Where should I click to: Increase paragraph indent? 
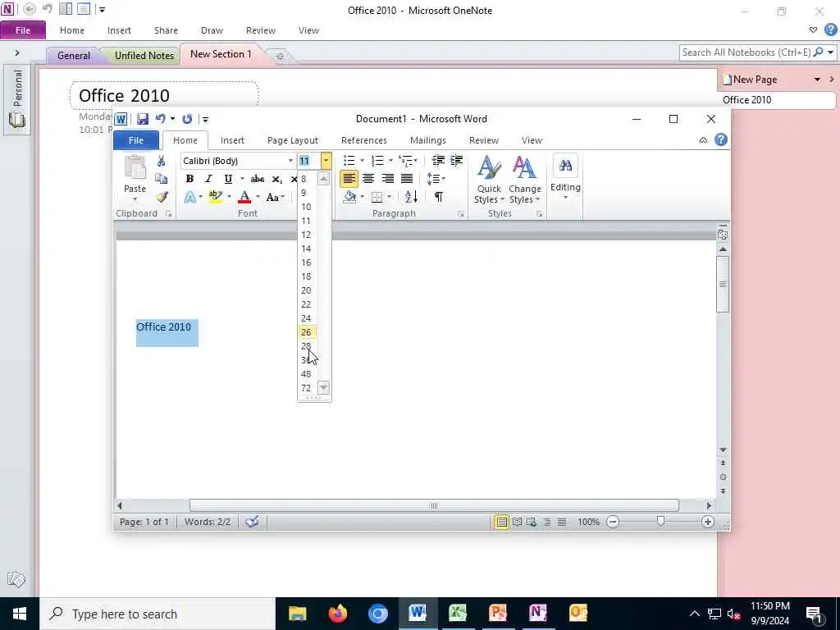click(x=456, y=160)
